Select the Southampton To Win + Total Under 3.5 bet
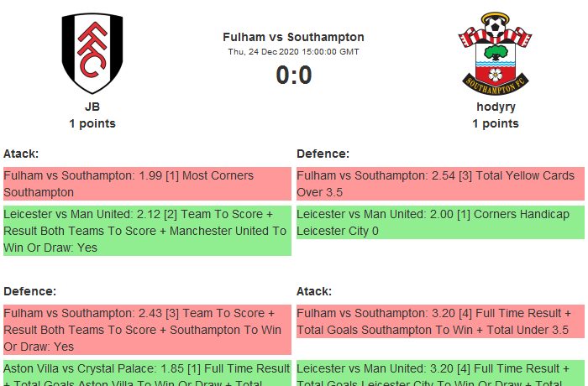Image resolution: width=588 pixels, height=386 pixels. click(x=439, y=321)
